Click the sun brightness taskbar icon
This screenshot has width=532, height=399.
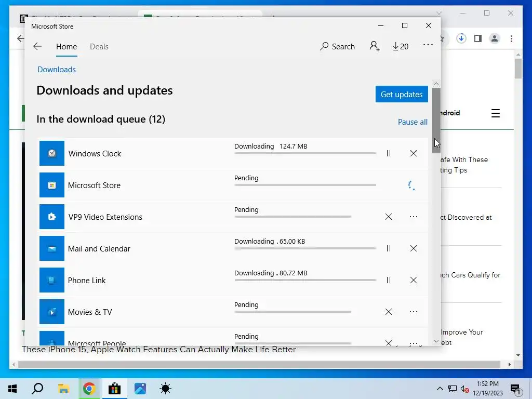tap(165, 389)
